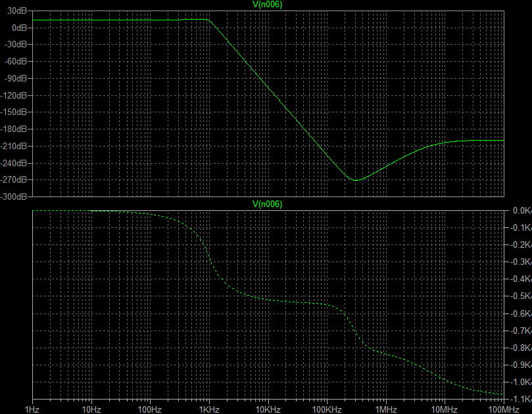Click the V(n006) label above the phase pane
Image resolution: width=532 pixels, height=414 pixels.
click(x=268, y=204)
